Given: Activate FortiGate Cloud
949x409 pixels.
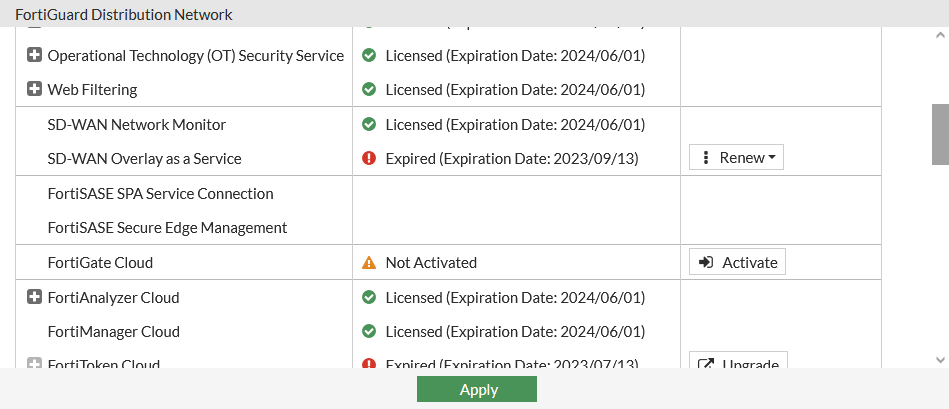Looking at the screenshot, I should point(737,262).
